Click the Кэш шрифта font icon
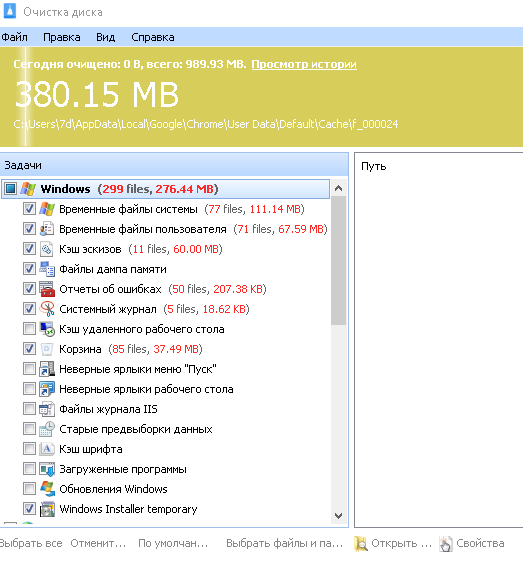The height and width of the screenshot is (561, 523). (x=47, y=449)
